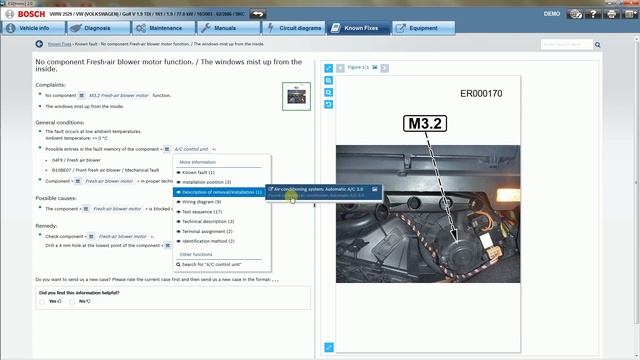Click the image icon next to Figure 1/1

pos(375,67)
